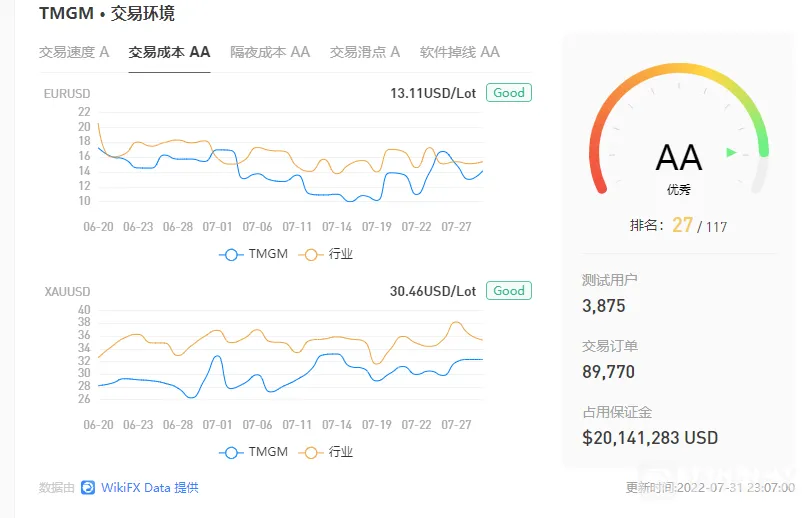Click the green pointer on the AA gauge
This screenshot has width=809, height=518.
pos(731,152)
